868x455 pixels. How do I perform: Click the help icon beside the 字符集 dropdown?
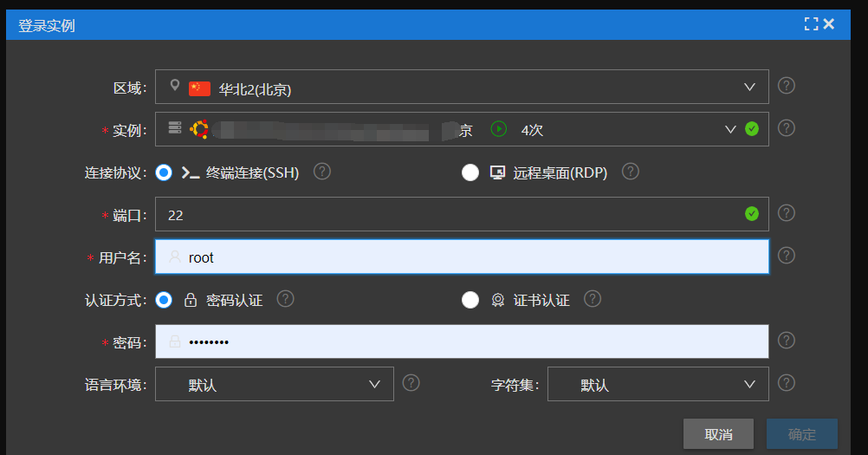click(786, 383)
